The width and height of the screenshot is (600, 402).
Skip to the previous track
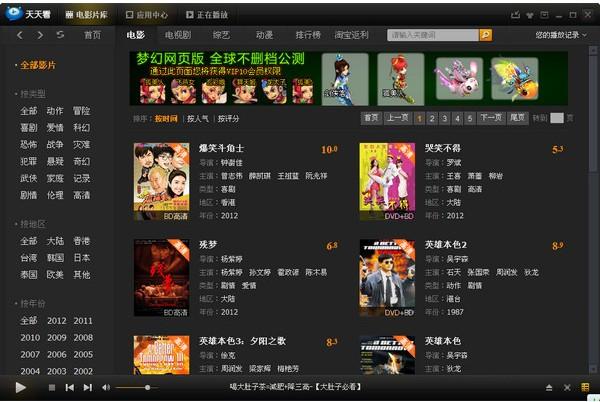[70, 387]
